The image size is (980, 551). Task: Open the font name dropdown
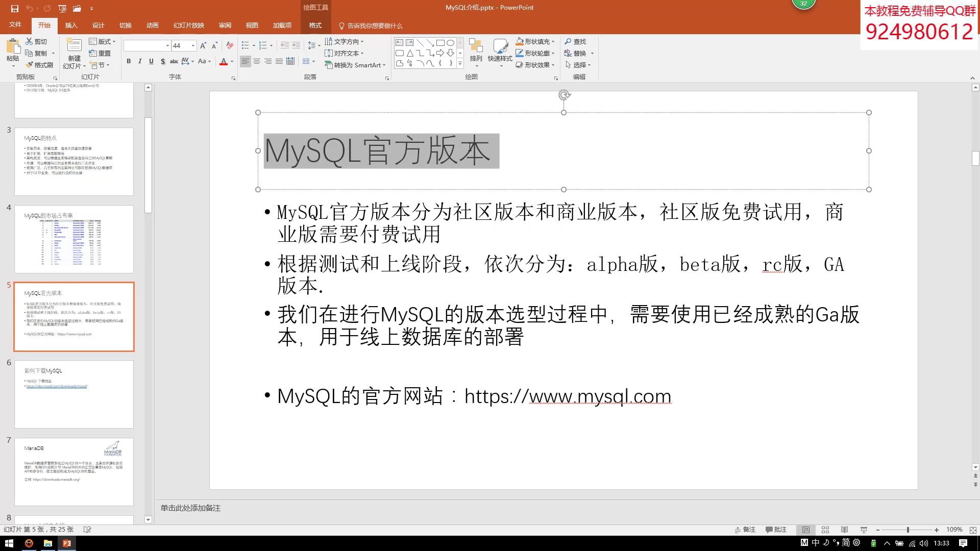point(167,46)
